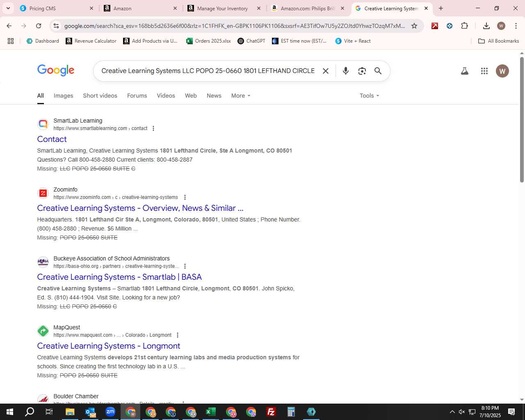Screen dimensions: 525x420
Task: Clear the search box X
Action: pyautogui.click(x=326, y=71)
